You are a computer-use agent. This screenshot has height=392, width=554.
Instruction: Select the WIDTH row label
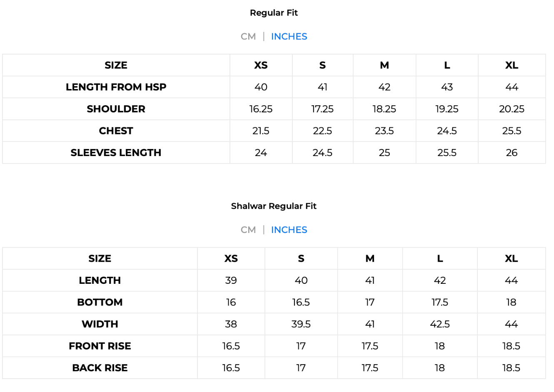100,324
